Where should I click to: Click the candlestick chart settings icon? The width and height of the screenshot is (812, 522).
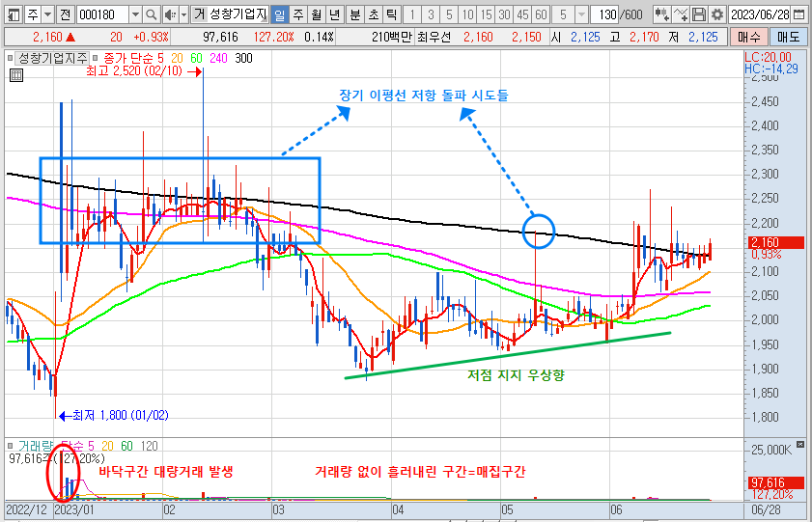661,14
